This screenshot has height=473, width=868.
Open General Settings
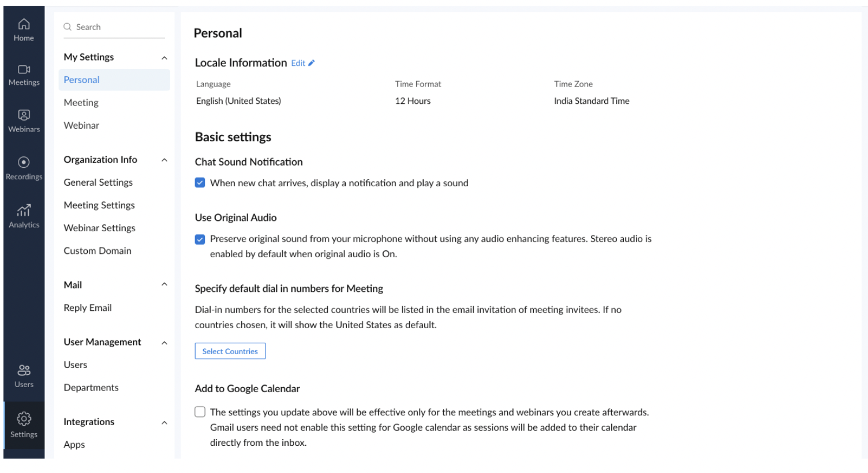(98, 182)
